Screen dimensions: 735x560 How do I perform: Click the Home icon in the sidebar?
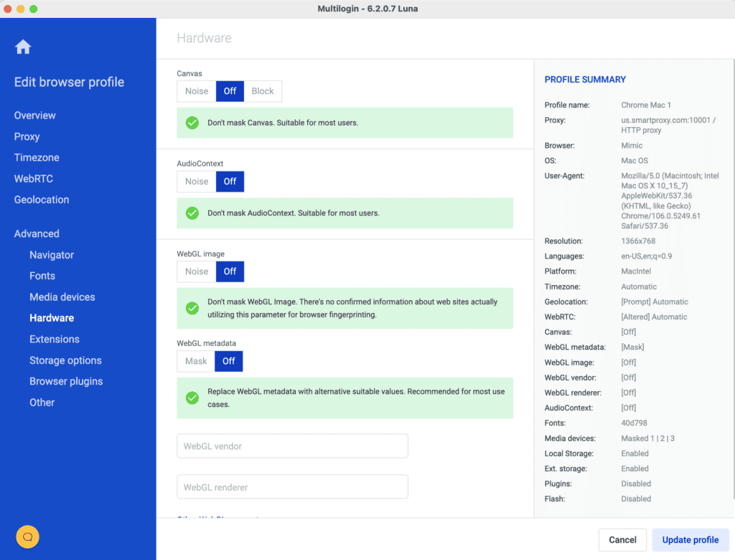[23, 46]
